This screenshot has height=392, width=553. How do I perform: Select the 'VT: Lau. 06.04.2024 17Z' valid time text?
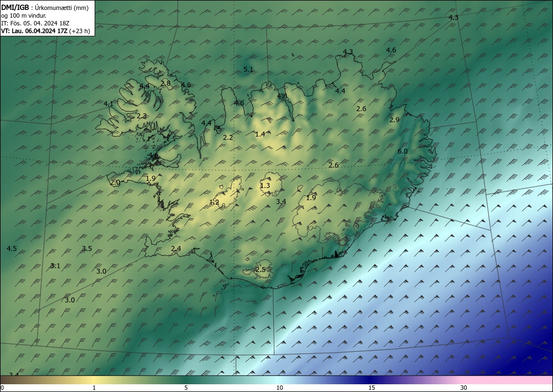pyautogui.click(x=34, y=31)
